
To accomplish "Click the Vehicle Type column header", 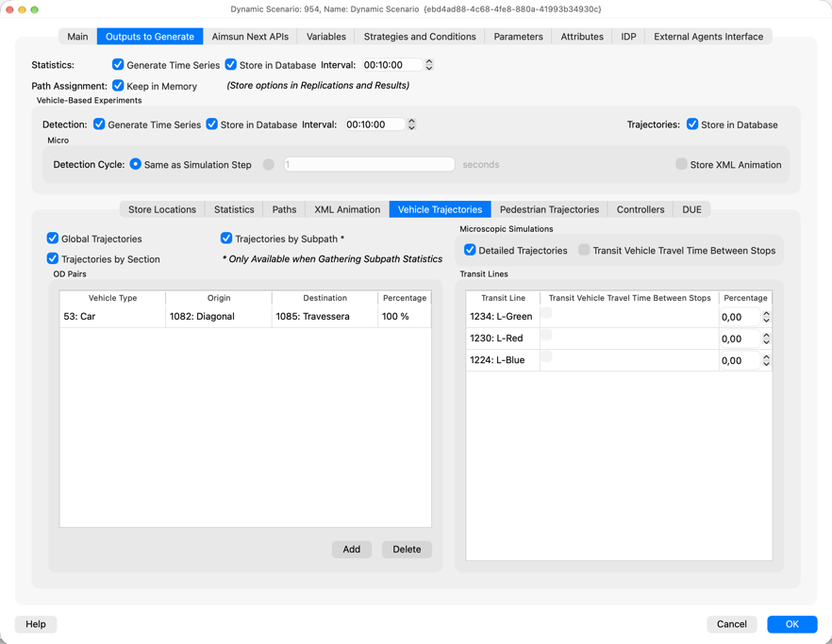I will point(112,298).
